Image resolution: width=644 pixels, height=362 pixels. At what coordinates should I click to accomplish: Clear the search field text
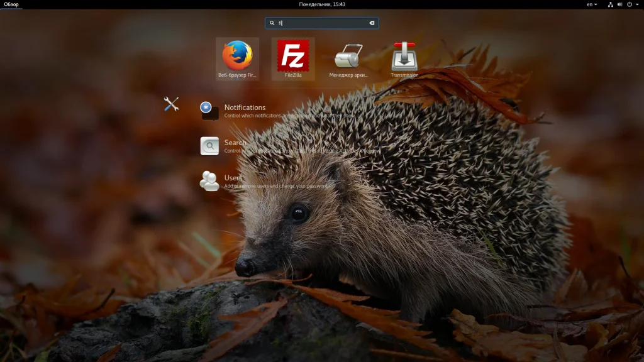click(x=372, y=23)
